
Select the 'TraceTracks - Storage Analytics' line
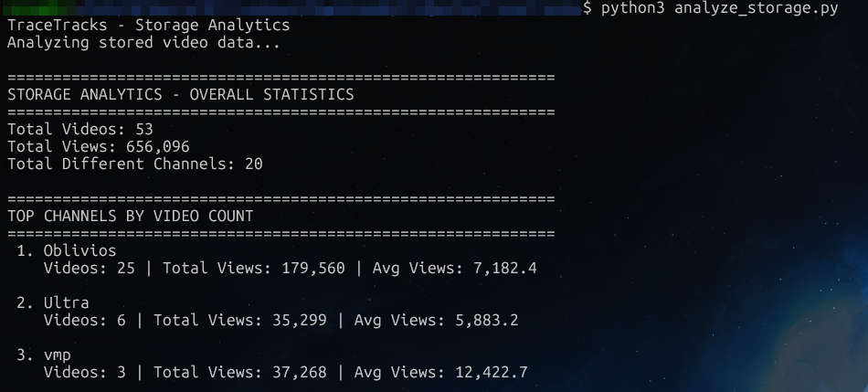click(148, 26)
